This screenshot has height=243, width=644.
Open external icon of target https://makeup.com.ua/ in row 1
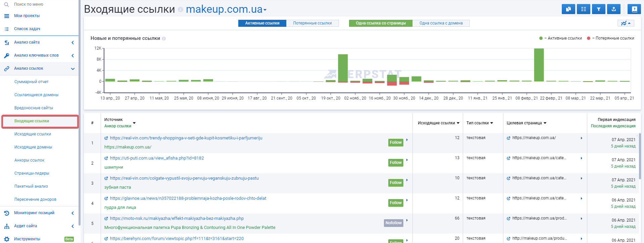click(x=508, y=138)
